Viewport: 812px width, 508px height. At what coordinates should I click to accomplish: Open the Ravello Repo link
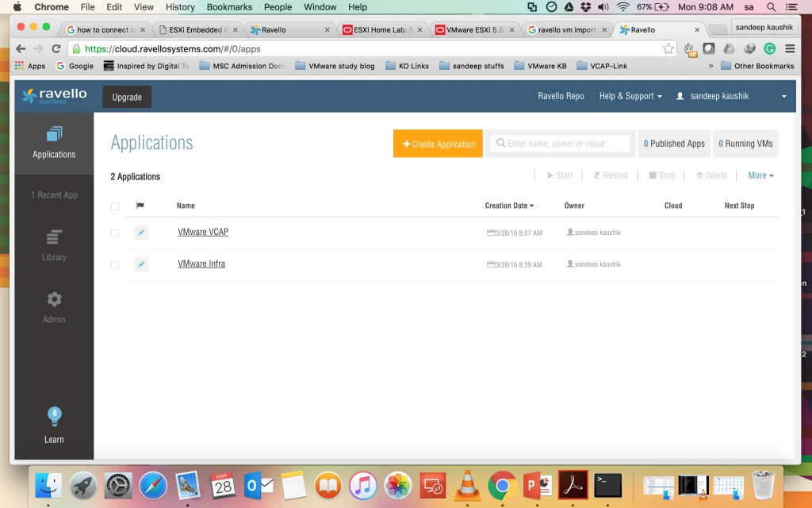561,96
